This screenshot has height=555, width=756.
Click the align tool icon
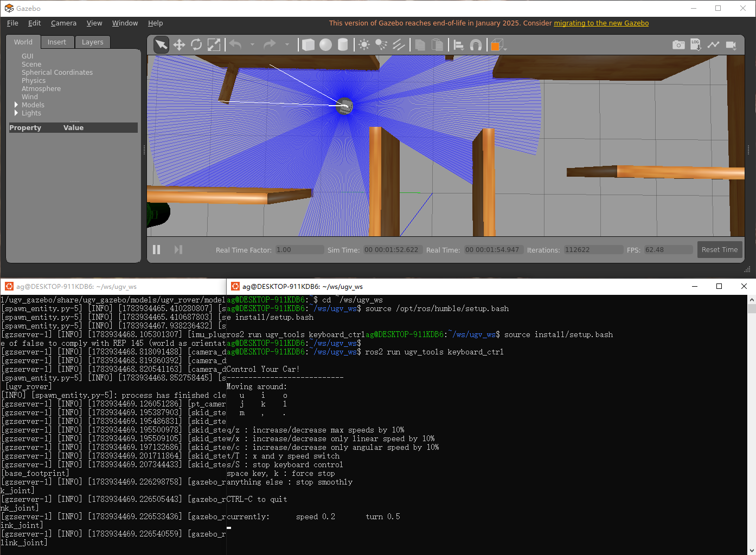point(459,45)
